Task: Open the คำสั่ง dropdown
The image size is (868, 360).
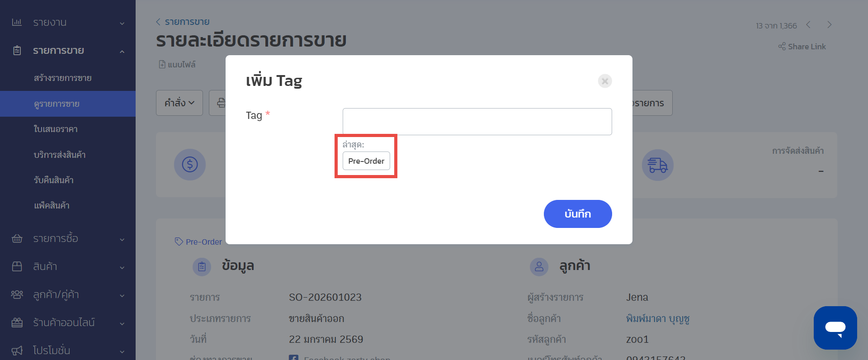Action: [x=179, y=103]
